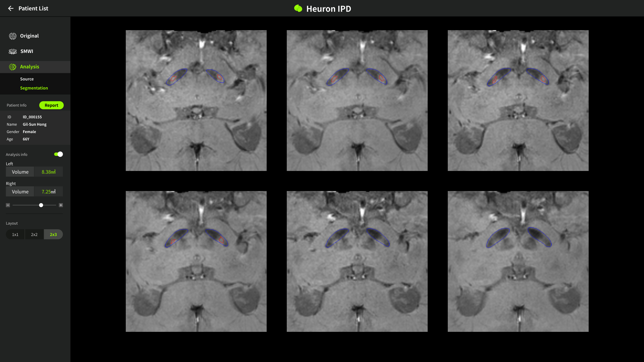
Task: Open the Source sub-item under Analysis
Action: tap(27, 79)
